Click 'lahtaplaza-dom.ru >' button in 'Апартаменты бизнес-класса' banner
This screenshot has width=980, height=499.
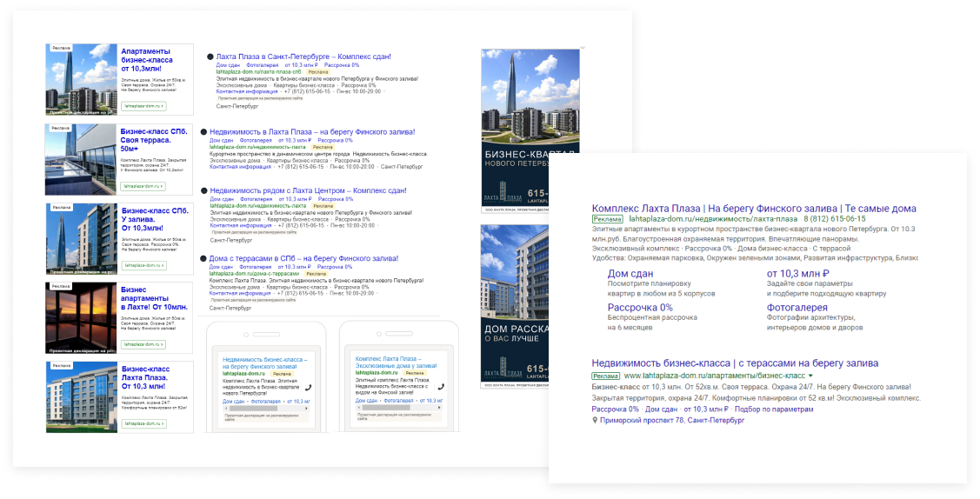point(143,106)
